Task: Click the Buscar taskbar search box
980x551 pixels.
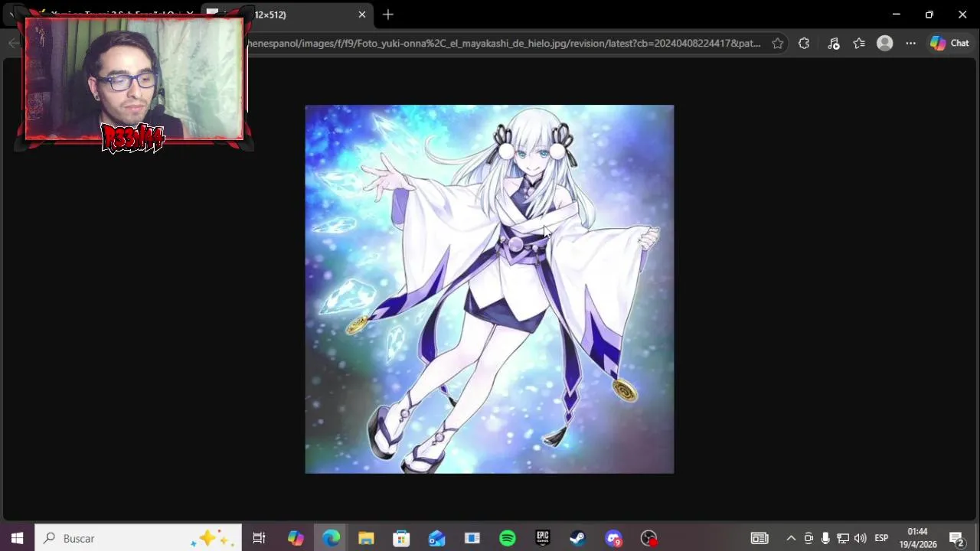Action: tap(139, 538)
